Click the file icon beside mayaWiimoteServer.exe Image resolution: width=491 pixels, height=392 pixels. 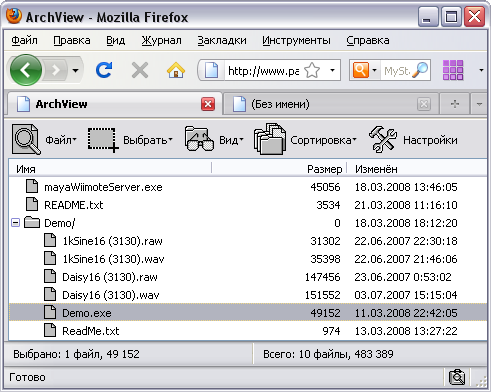[x=32, y=186]
